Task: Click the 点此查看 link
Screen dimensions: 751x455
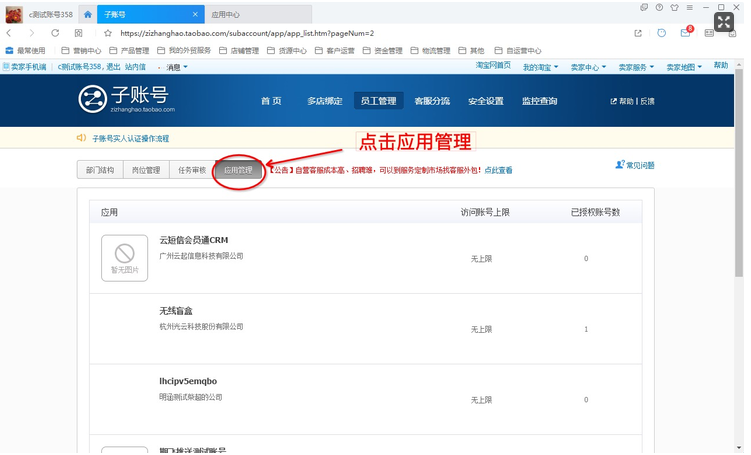Action: [x=498, y=170]
